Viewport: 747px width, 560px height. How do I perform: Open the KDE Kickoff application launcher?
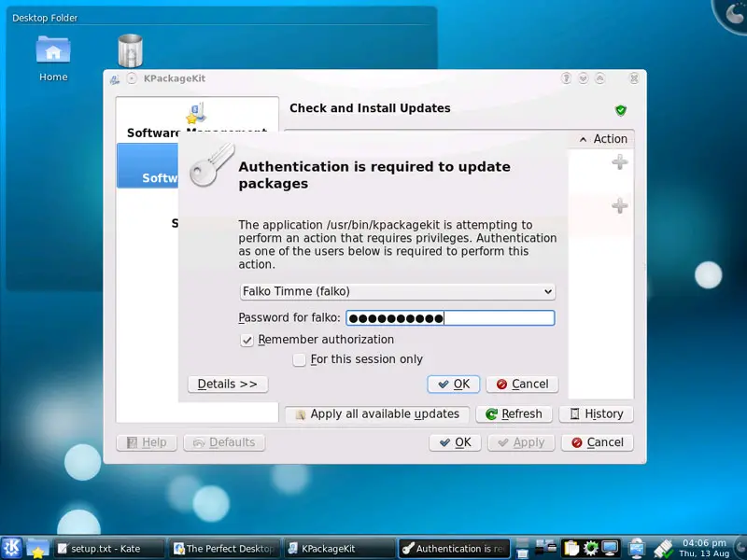[x=11, y=548]
